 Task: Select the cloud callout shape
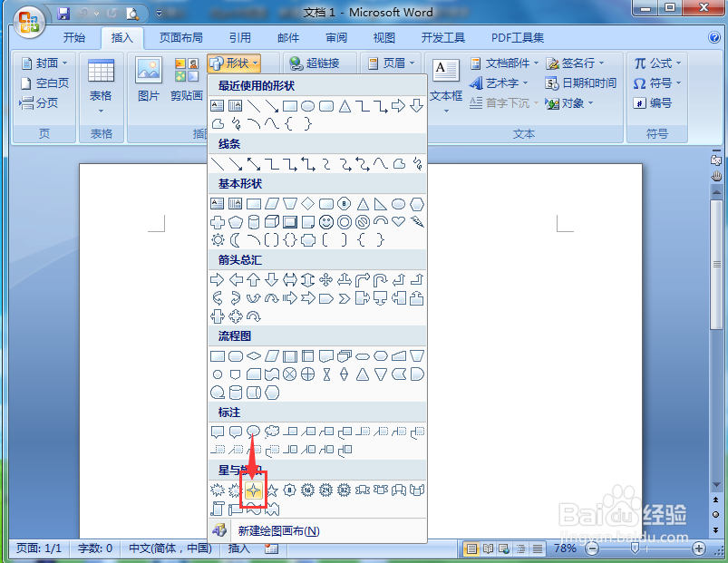[272, 432]
